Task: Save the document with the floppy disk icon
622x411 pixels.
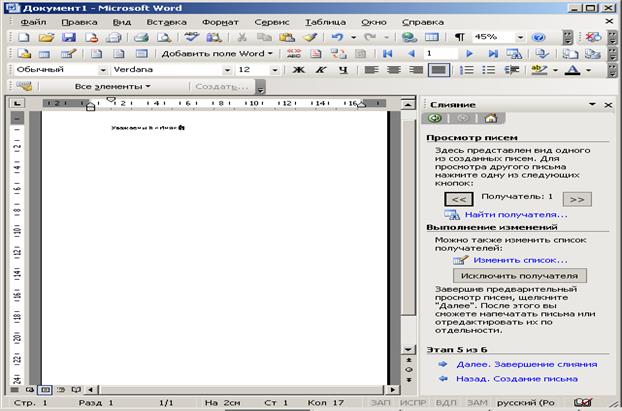Action: (x=69, y=38)
